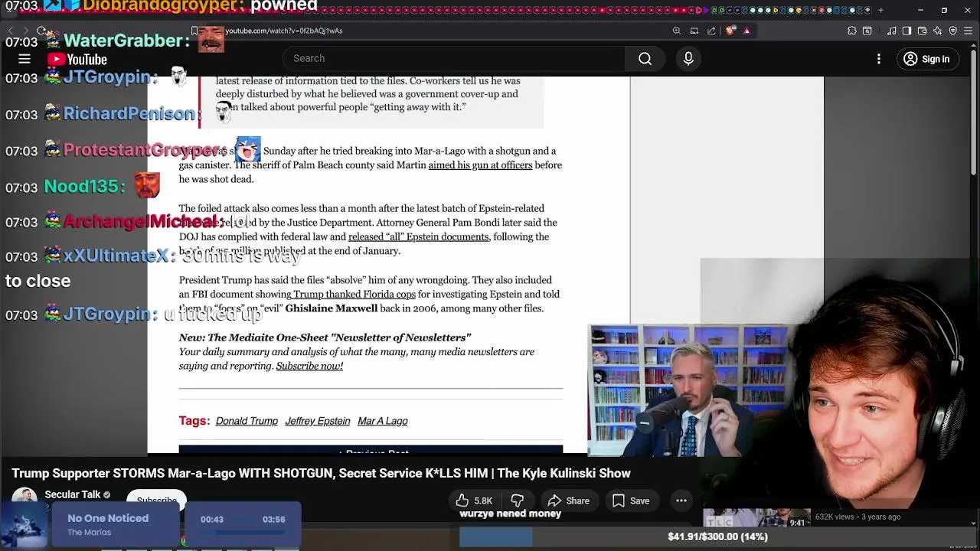This screenshot has width=980, height=551.
Task: Start voice search with the microphone icon
Action: pyautogui.click(x=688, y=58)
